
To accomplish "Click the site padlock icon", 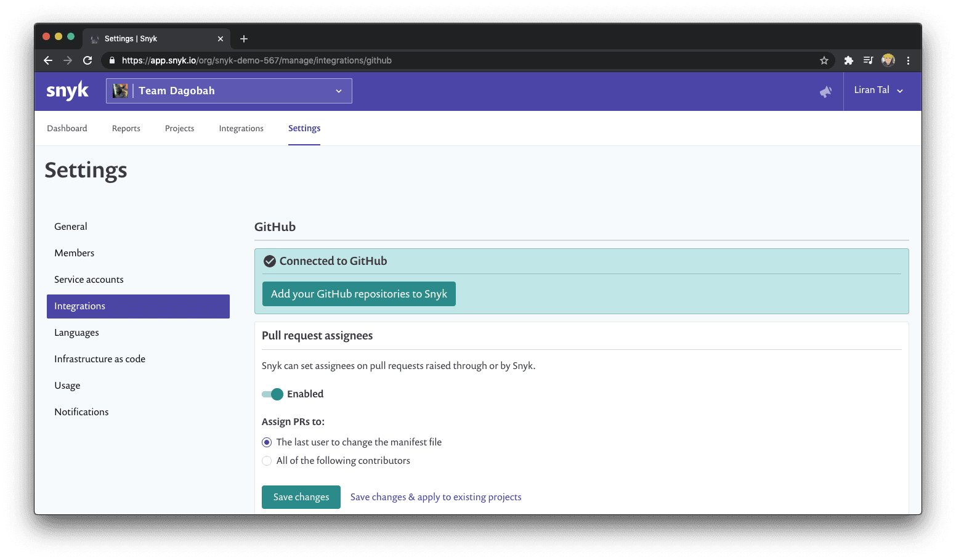I will (111, 60).
